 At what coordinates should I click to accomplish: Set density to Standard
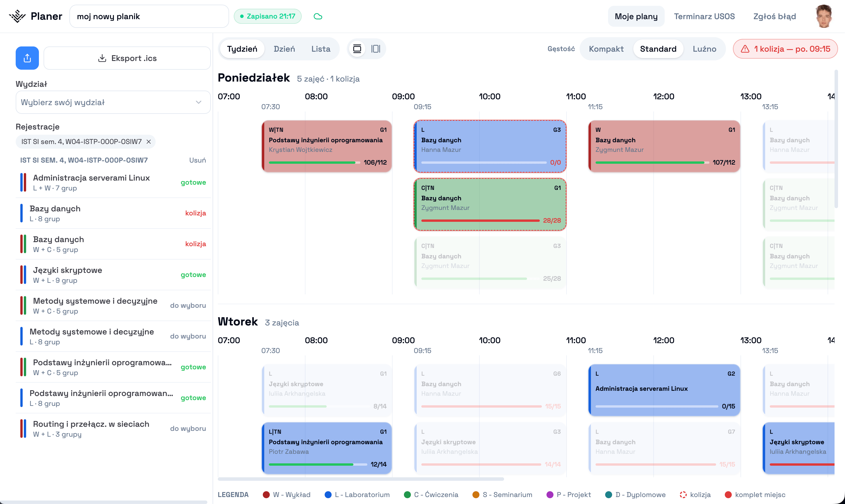pyautogui.click(x=658, y=49)
